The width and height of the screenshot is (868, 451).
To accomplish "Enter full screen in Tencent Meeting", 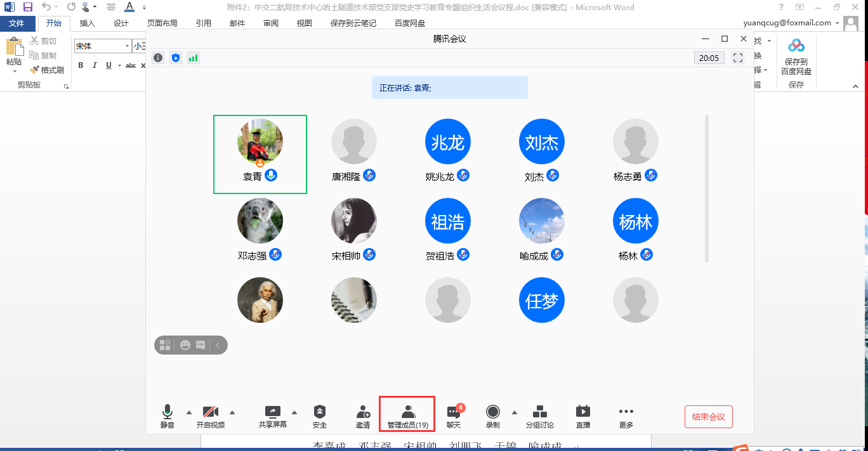I will [x=738, y=58].
